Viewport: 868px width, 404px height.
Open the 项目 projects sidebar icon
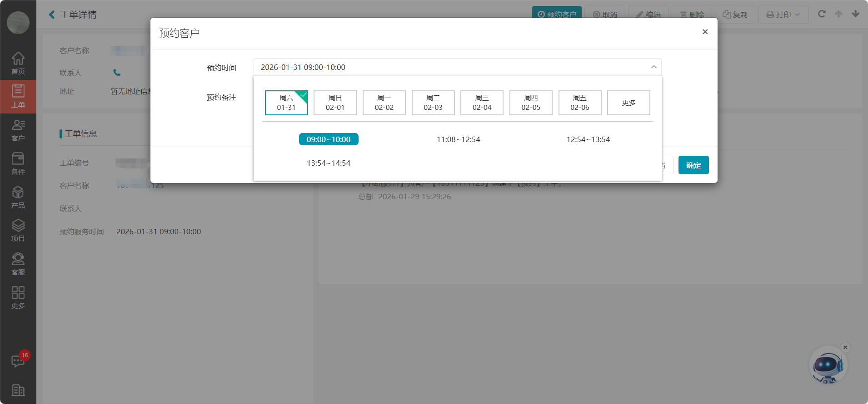coord(18,230)
